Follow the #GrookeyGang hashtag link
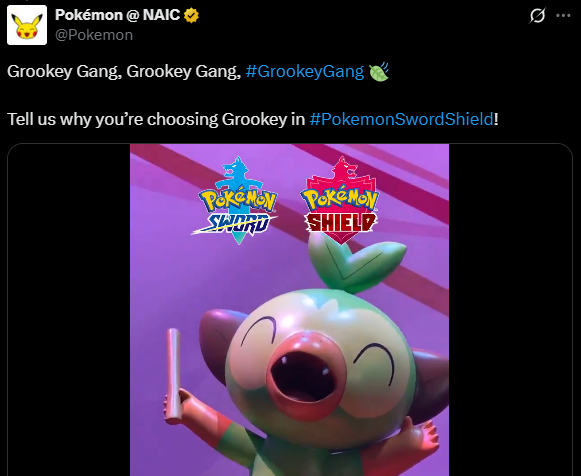This screenshot has height=476, width=581. [x=305, y=71]
